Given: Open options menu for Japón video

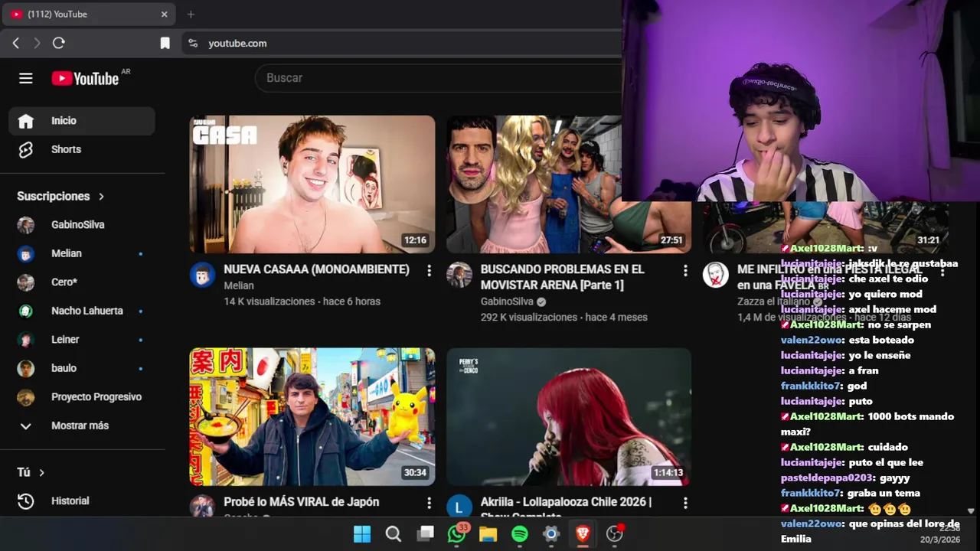Looking at the screenshot, I should 429,504.
